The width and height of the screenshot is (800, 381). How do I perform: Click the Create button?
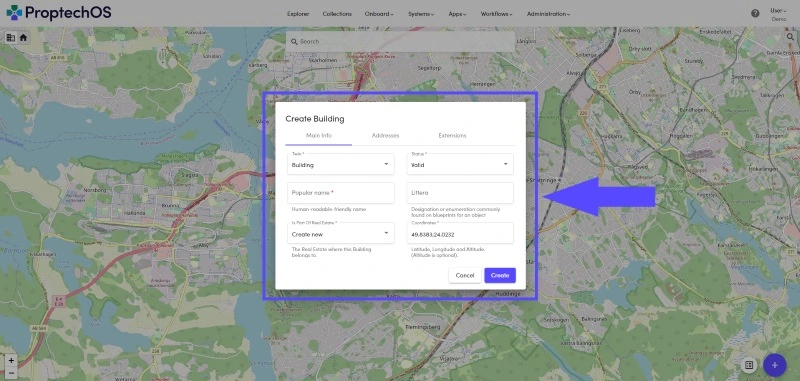pyautogui.click(x=500, y=275)
